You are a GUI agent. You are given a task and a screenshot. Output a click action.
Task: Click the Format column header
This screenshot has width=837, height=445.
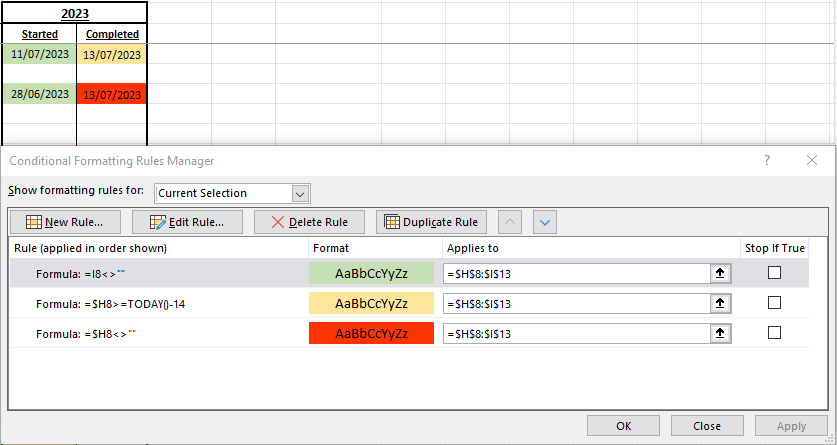click(375, 248)
